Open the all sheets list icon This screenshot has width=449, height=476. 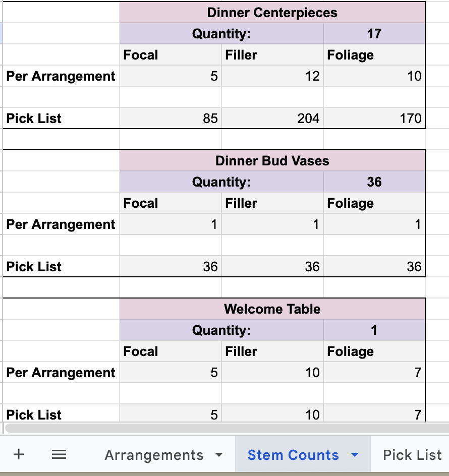[59, 454]
